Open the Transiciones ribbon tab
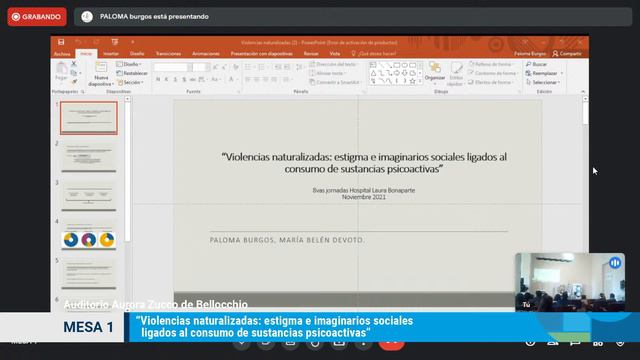Screen dimensions: 640x360 168,53
